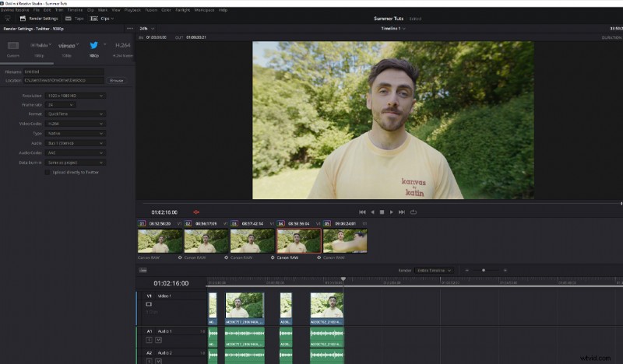Click the Render Settings toolbar button

(39, 18)
